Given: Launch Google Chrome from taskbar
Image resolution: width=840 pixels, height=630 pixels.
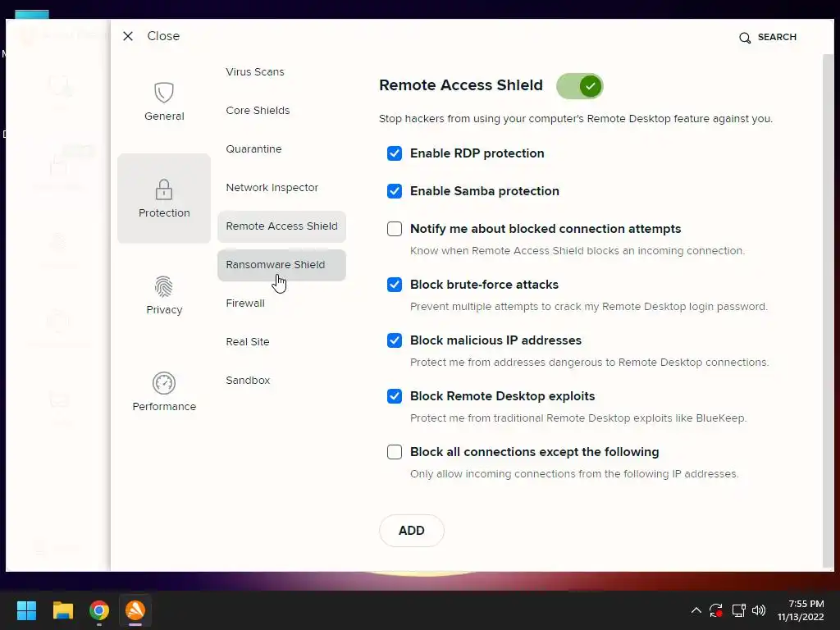Looking at the screenshot, I should tap(99, 610).
